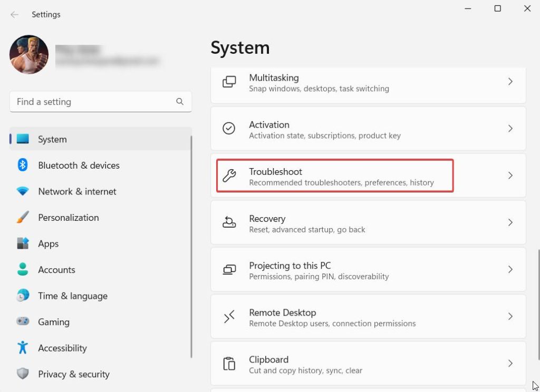Click the Network & internet wifi icon
Image resolution: width=540 pixels, height=392 pixels.
click(x=23, y=192)
